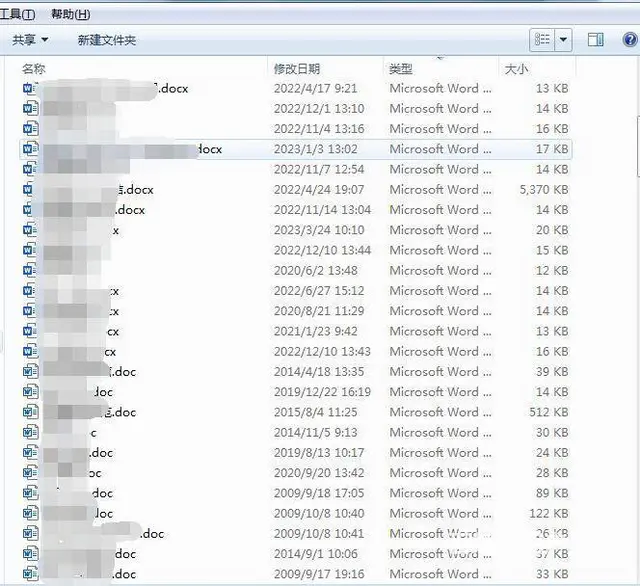Select Word file icon dated 2020/8/21 11:29
Image resolution: width=640 pixels, height=586 pixels.
click(29, 311)
